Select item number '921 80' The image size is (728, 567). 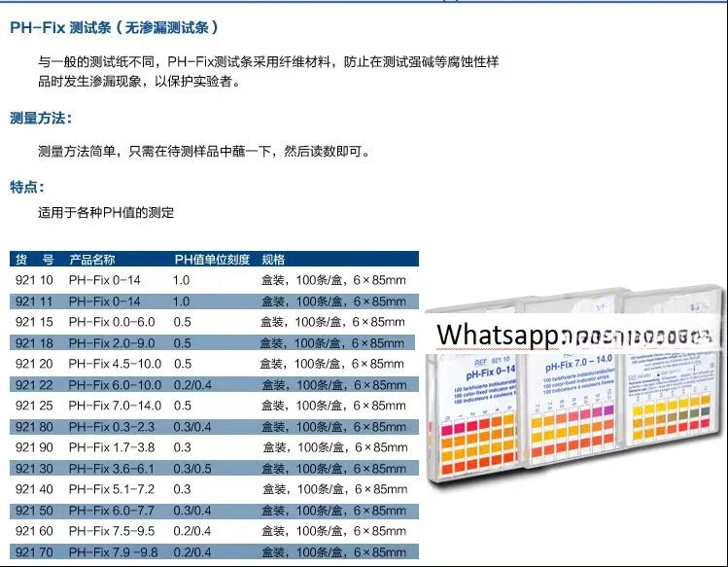pos(34,427)
